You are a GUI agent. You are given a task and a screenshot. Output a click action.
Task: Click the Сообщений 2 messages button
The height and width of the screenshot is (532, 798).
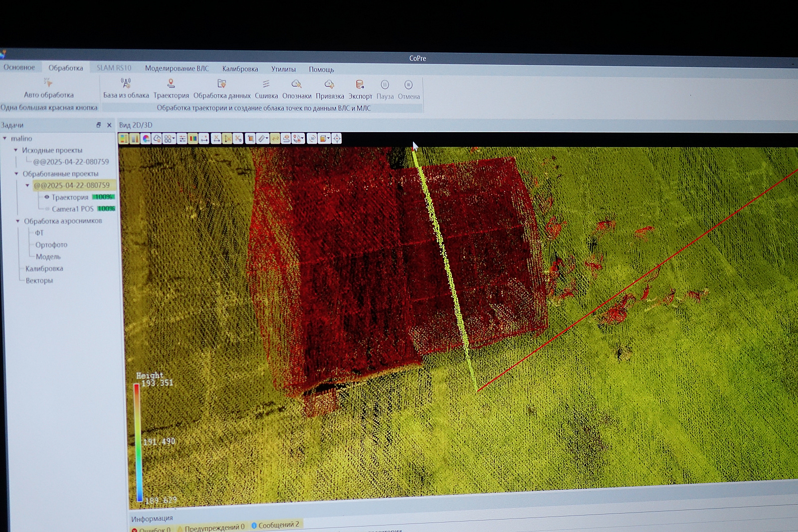(x=275, y=525)
